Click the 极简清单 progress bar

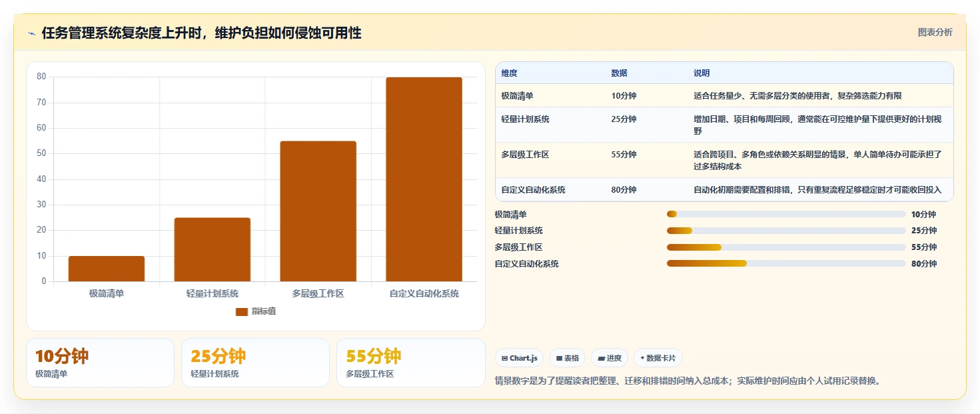coord(786,214)
